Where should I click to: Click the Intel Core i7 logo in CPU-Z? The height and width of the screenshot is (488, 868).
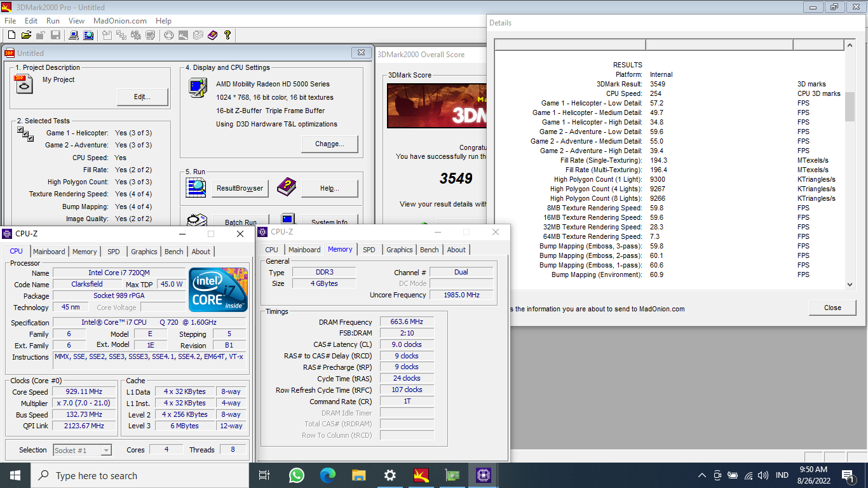218,290
